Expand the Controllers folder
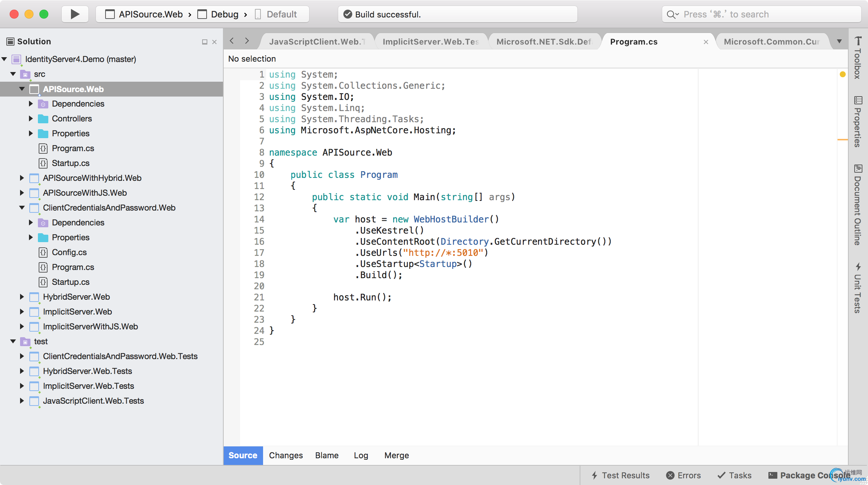The height and width of the screenshot is (485, 868). (x=31, y=118)
